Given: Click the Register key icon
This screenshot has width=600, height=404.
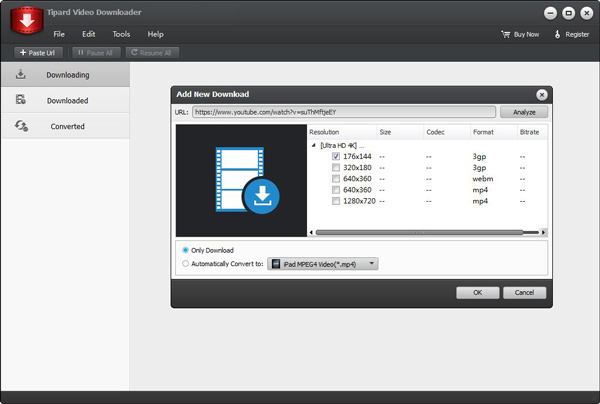Looking at the screenshot, I should (557, 34).
